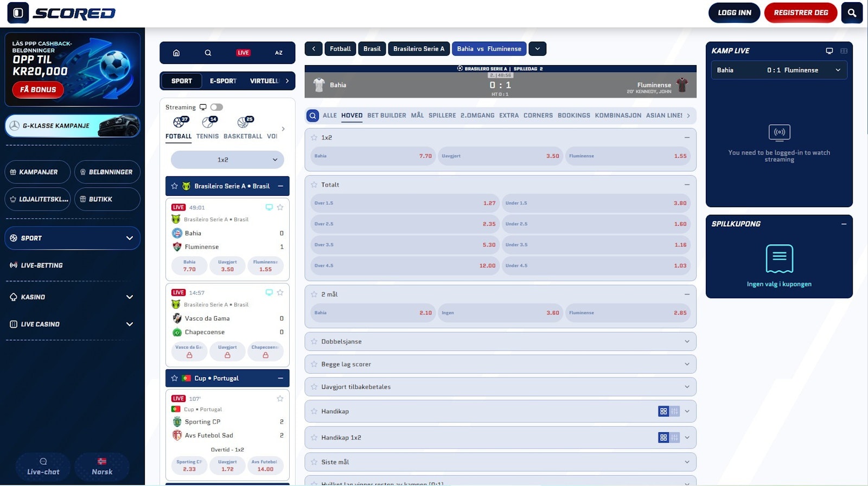Select Over 4.5 at 12.00
Viewport: 868px width, 486px height.
(405, 266)
